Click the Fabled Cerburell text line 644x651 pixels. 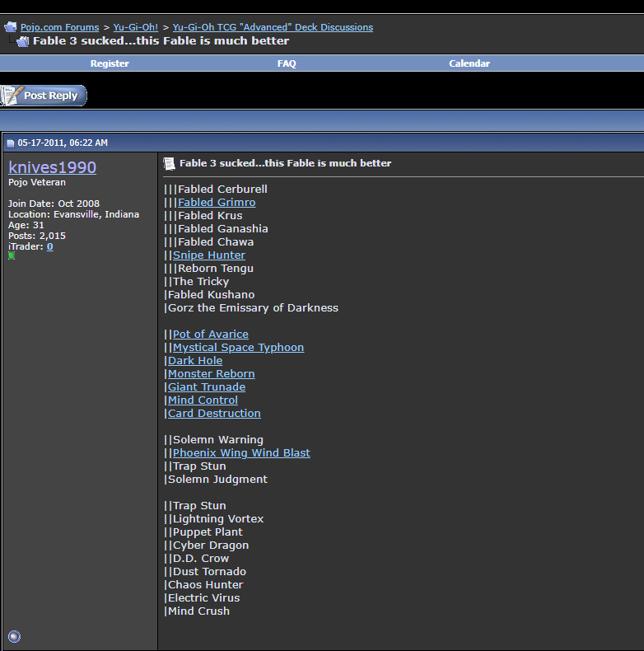pyautogui.click(x=216, y=189)
